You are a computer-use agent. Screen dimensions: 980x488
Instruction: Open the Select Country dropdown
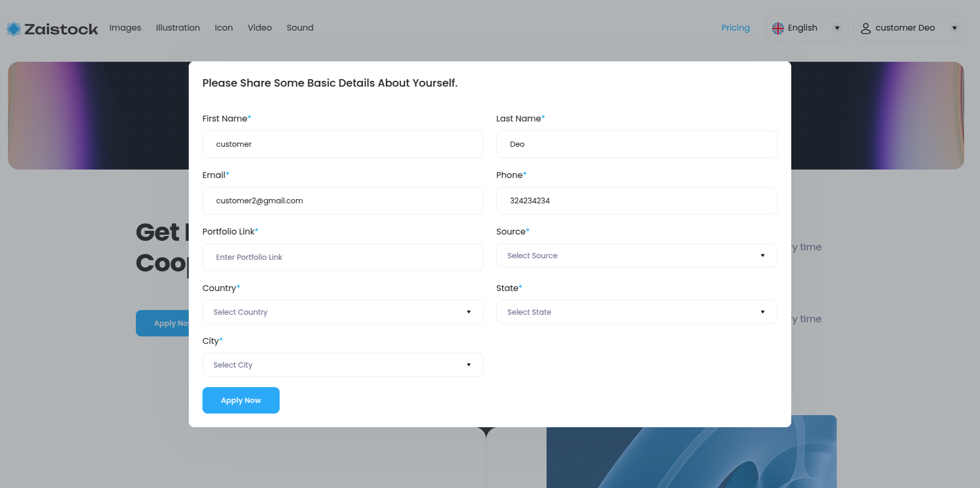pos(343,312)
